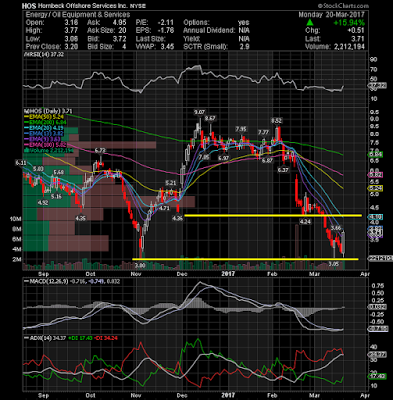Screen dimensions: 393x400
Task: Click the Apr label on the bottom time axis
Action: click(x=365, y=396)
